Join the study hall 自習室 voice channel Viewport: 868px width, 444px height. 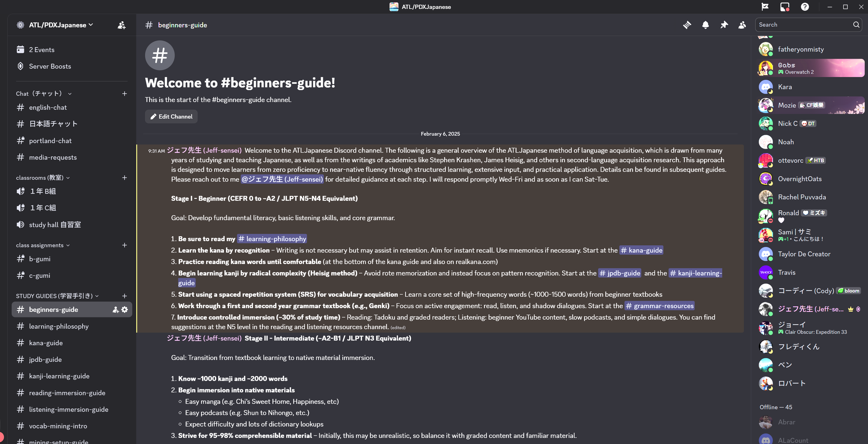[x=55, y=225]
